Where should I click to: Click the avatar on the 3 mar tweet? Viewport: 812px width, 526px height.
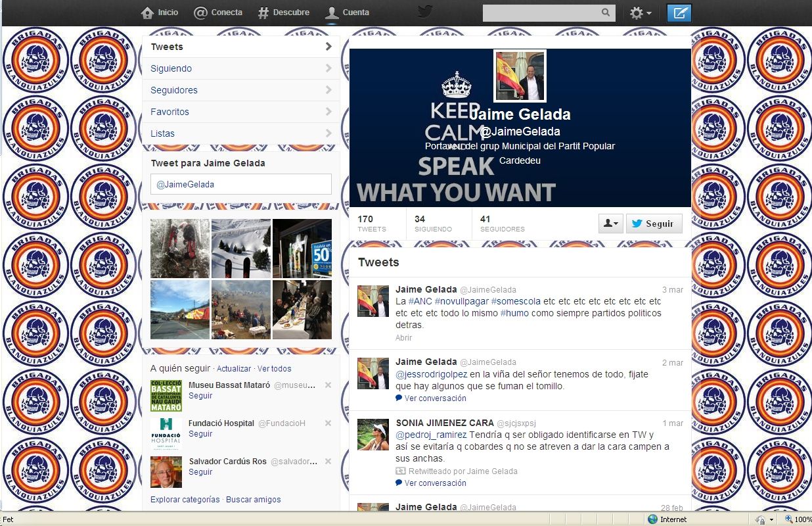click(373, 301)
